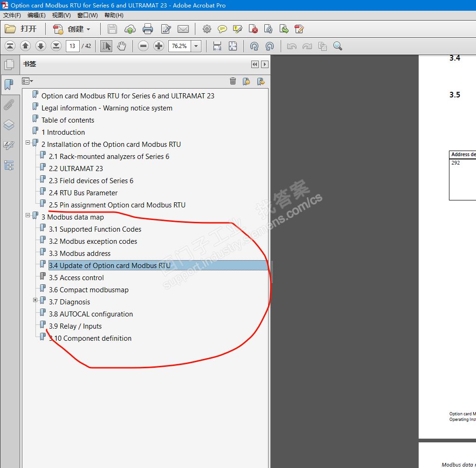Open the 编辑(E) menu

36,15
